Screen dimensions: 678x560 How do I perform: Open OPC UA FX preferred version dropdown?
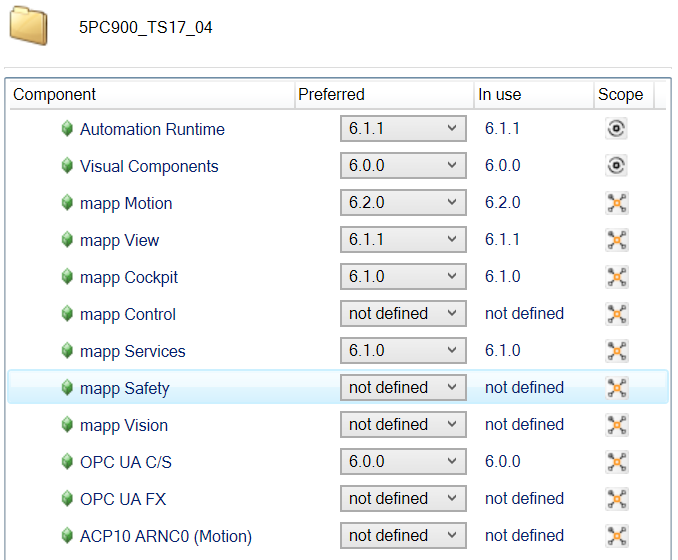[403, 499]
